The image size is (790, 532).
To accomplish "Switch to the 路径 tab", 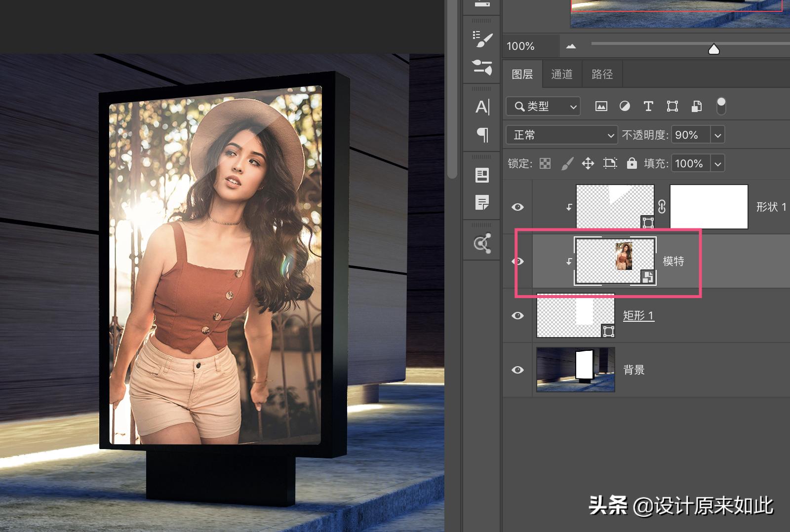I will [x=602, y=74].
